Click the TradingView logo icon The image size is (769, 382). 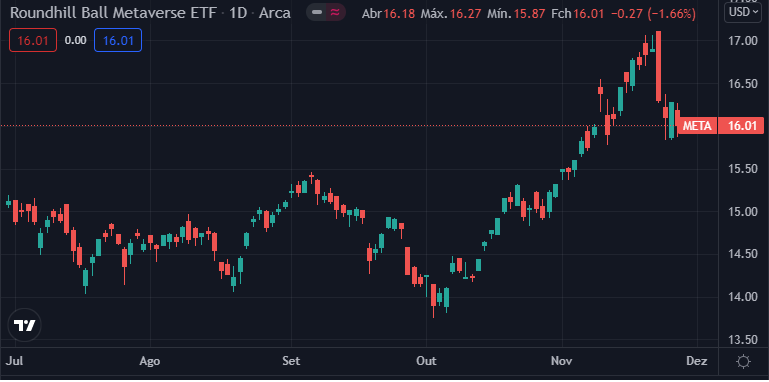[25, 325]
